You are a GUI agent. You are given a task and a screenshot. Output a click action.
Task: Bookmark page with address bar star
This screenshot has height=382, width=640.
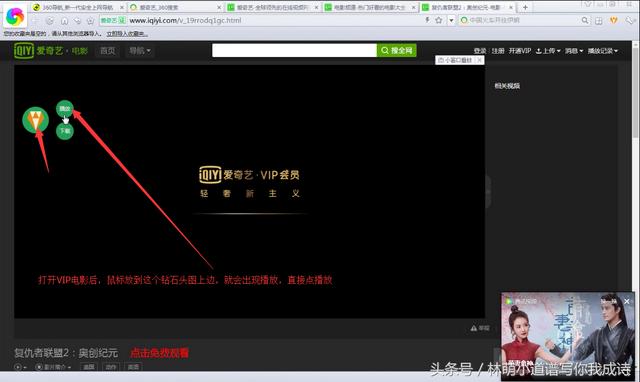[439, 20]
